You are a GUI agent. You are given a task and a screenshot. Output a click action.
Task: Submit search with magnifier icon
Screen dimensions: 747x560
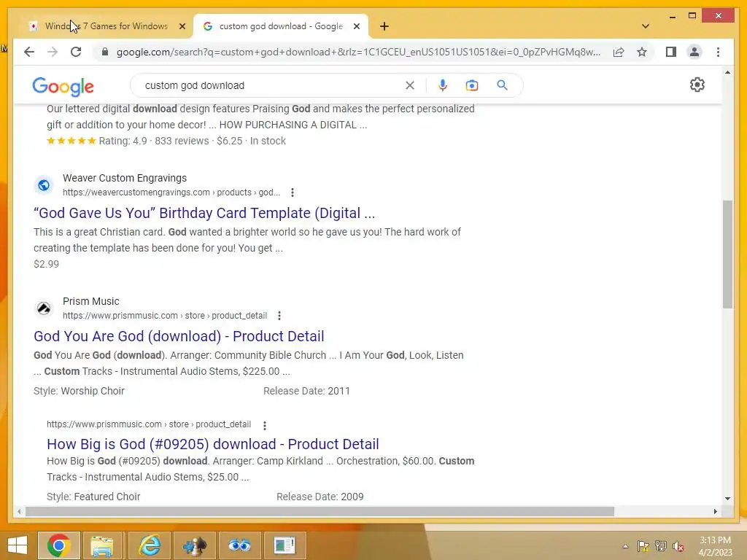coord(502,85)
